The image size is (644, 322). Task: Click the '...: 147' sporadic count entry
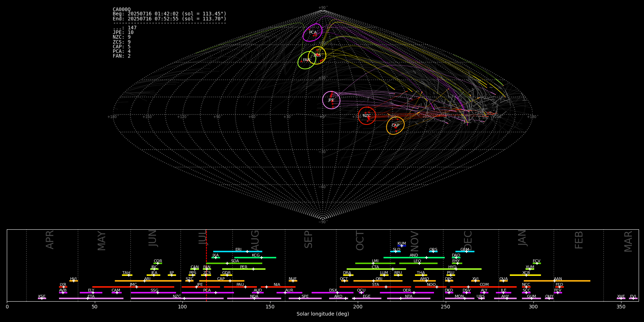coord(125,28)
